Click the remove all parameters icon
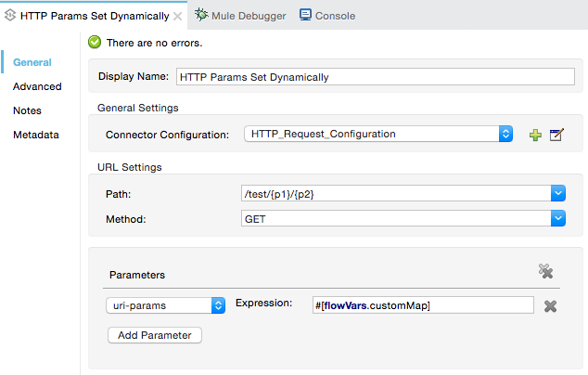 [546, 271]
